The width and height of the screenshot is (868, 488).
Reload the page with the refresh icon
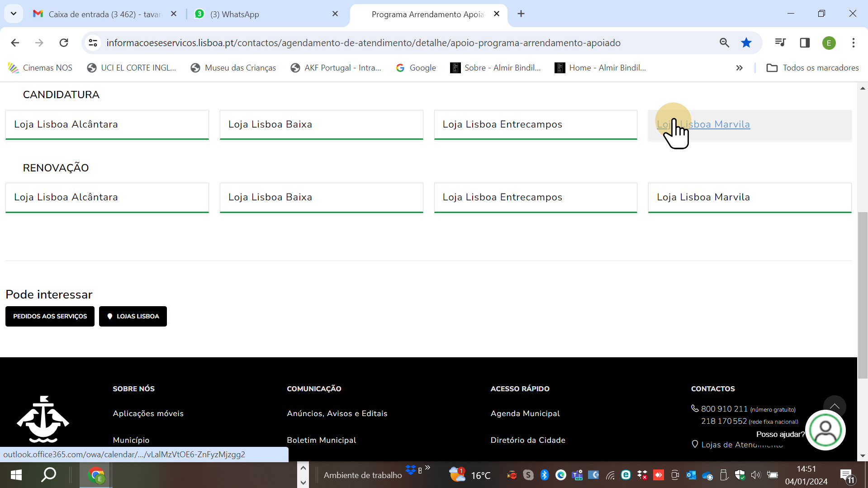[x=64, y=43]
